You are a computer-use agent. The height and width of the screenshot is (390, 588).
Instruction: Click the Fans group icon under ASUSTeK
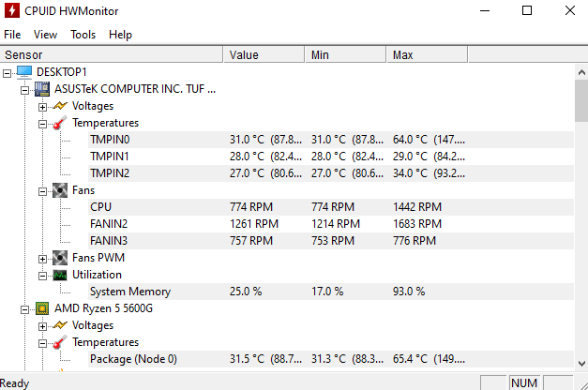coord(60,190)
